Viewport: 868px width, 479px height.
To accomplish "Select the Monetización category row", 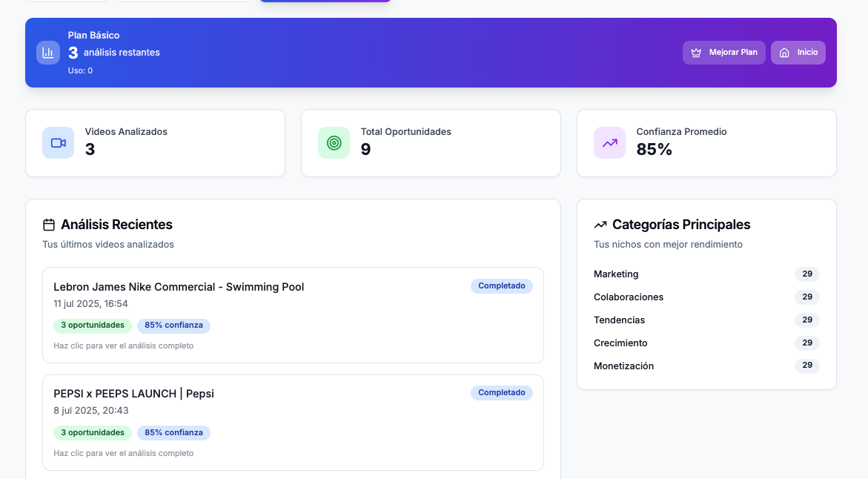I will click(706, 366).
